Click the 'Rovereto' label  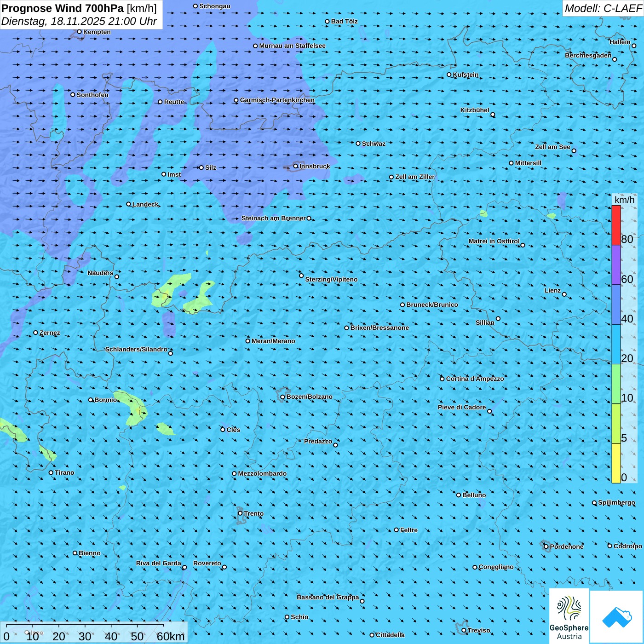coord(207,563)
